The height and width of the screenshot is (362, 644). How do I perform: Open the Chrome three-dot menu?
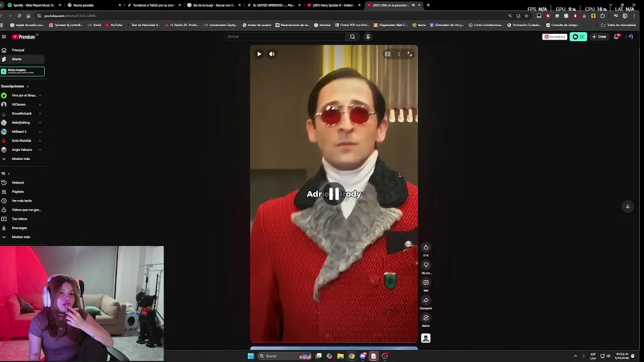point(633,16)
